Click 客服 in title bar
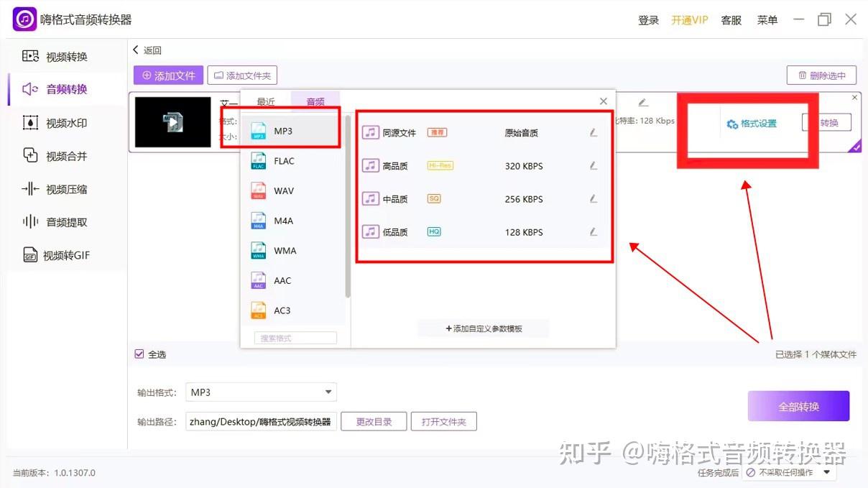The width and height of the screenshot is (868, 488). [x=731, y=20]
